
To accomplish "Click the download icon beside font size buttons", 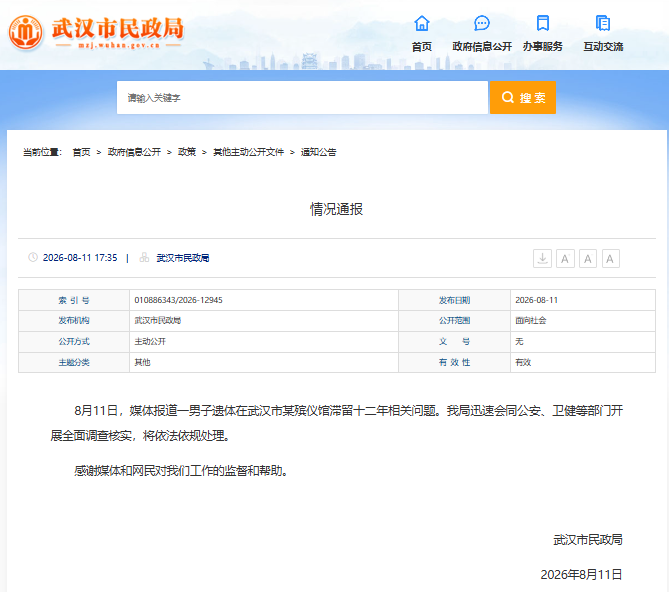I will click(542, 258).
